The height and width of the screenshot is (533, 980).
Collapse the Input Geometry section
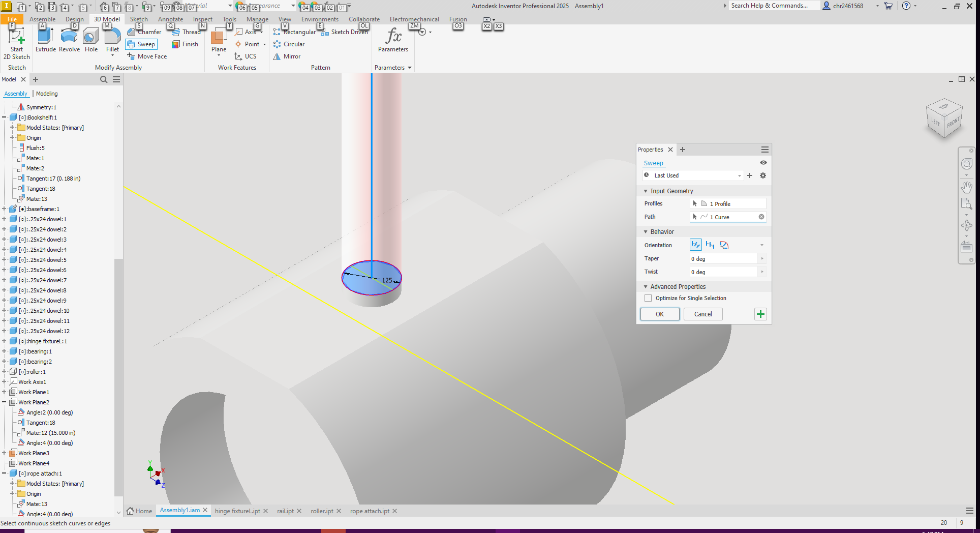coord(646,191)
